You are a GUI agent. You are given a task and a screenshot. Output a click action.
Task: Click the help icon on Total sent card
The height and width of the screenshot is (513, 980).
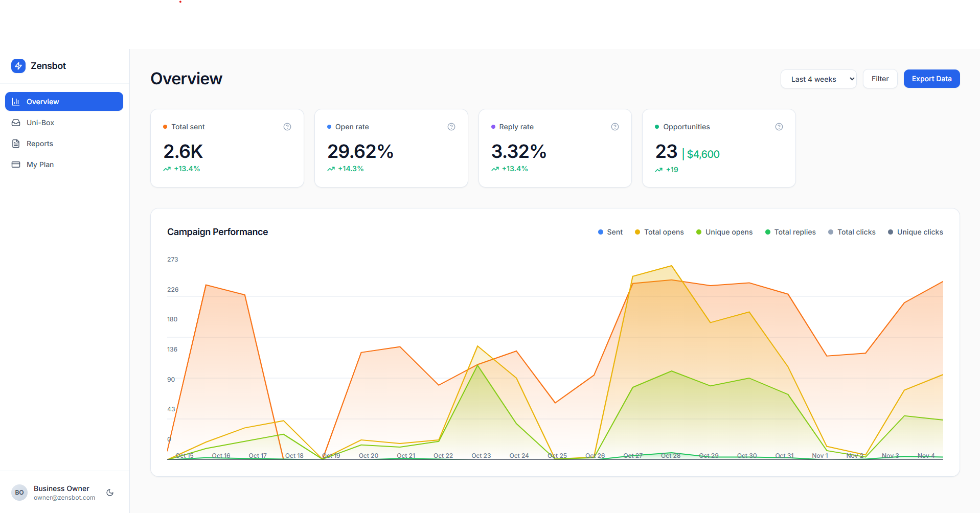tap(287, 126)
